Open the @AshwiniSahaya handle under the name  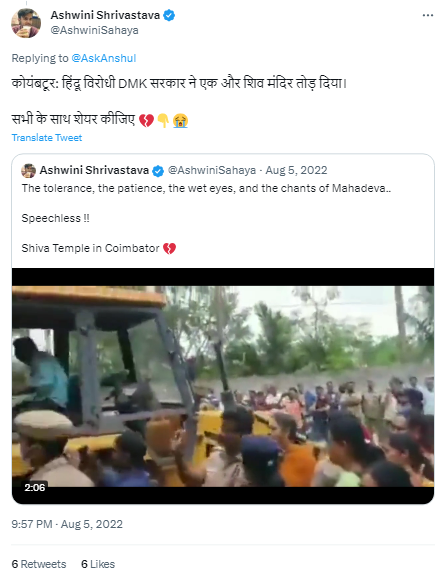coord(94,30)
